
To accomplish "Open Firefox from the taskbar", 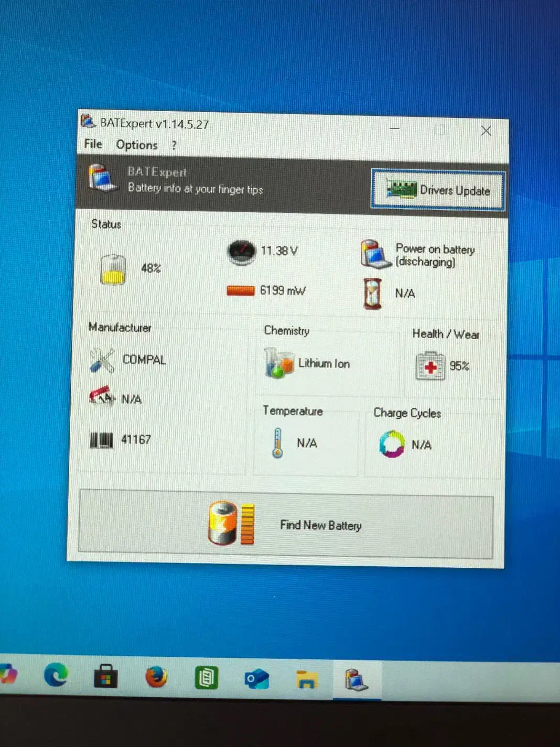I will 156,677.
